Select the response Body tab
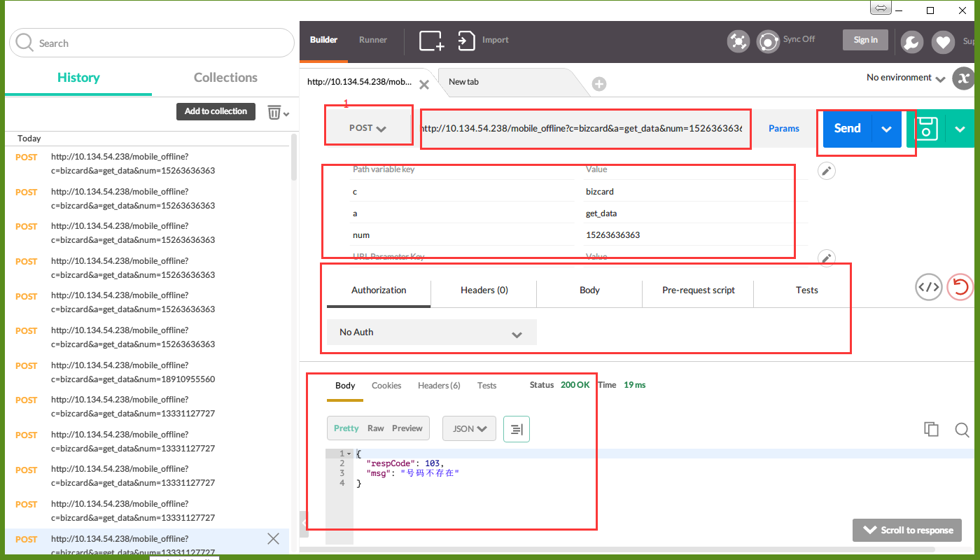This screenshot has width=980, height=560. [x=345, y=386]
